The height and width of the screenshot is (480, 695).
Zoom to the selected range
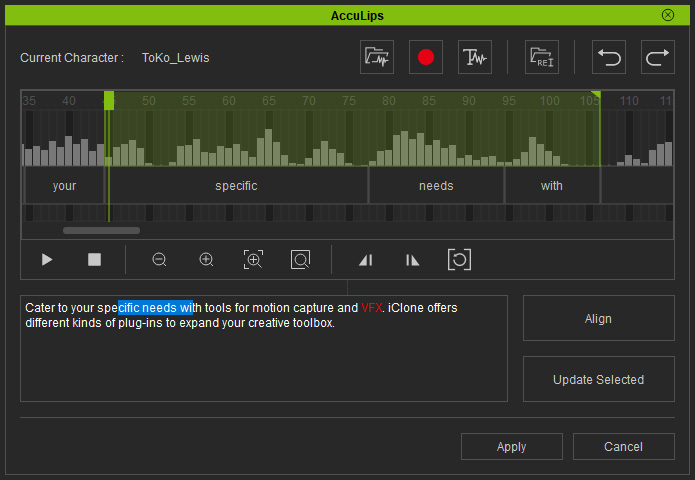coord(253,259)
